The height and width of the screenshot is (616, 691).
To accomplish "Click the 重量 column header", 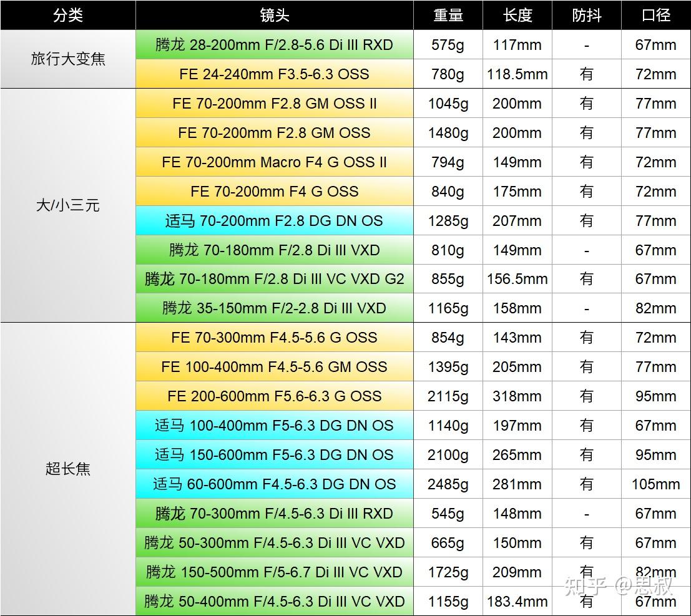I will [x=447, y=16].
